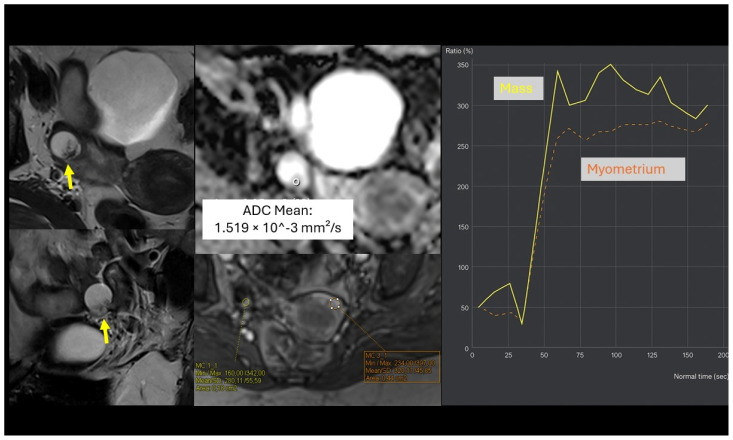Click the yellow MC 1_1 measurement label
733x440 pixels.
(230, 377)
